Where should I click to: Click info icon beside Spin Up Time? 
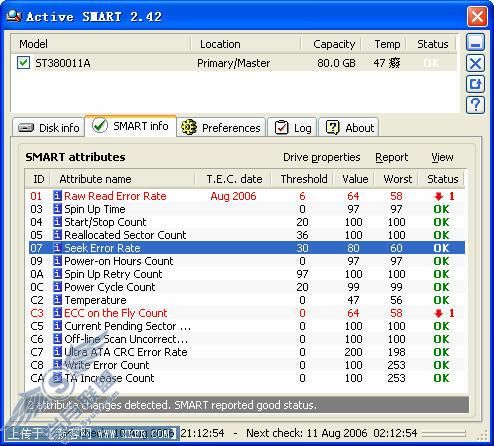pos(57,209)
